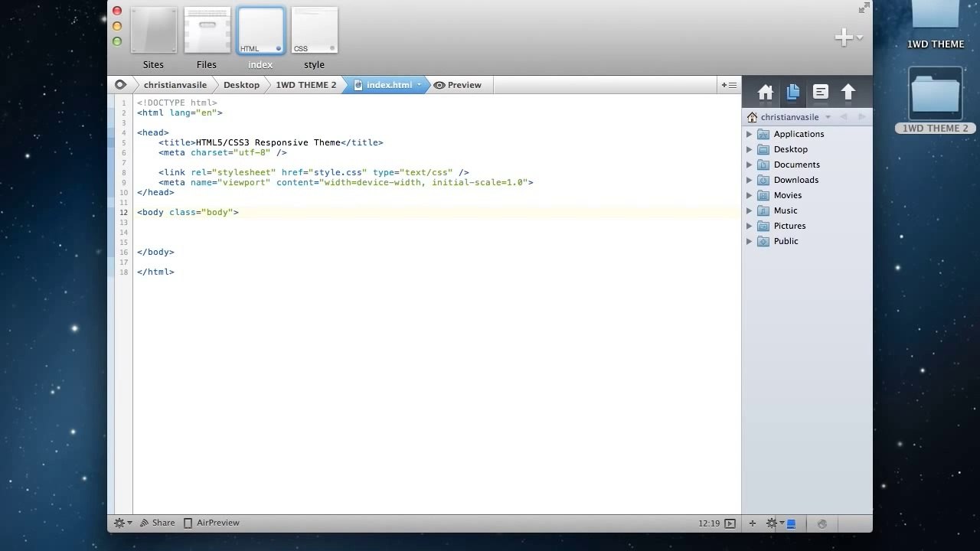Click christianvasile in the path bar
Viewport: 980px width, 551px height.
coord(175,85)
